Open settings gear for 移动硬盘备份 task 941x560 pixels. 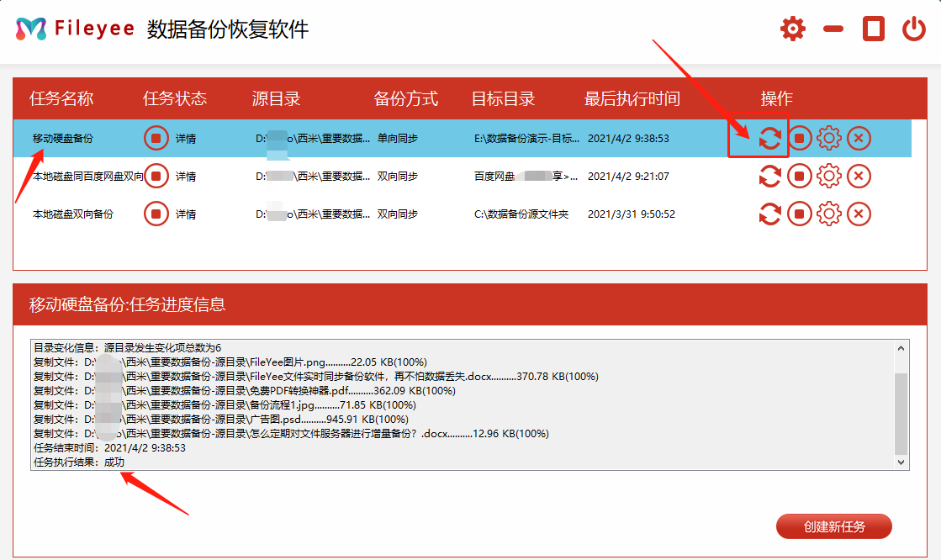(x=829, y=138)
